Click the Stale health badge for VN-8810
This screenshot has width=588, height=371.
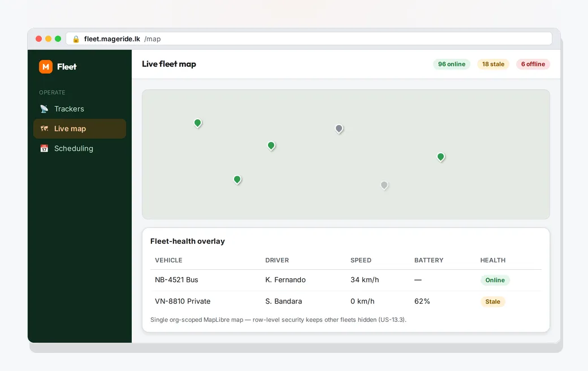point(493,301)
